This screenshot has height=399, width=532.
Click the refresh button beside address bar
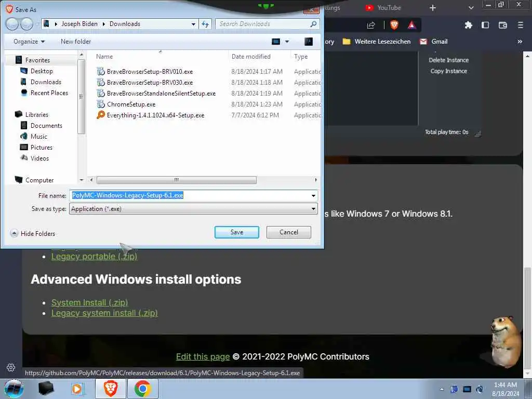(x=205, y=24)
